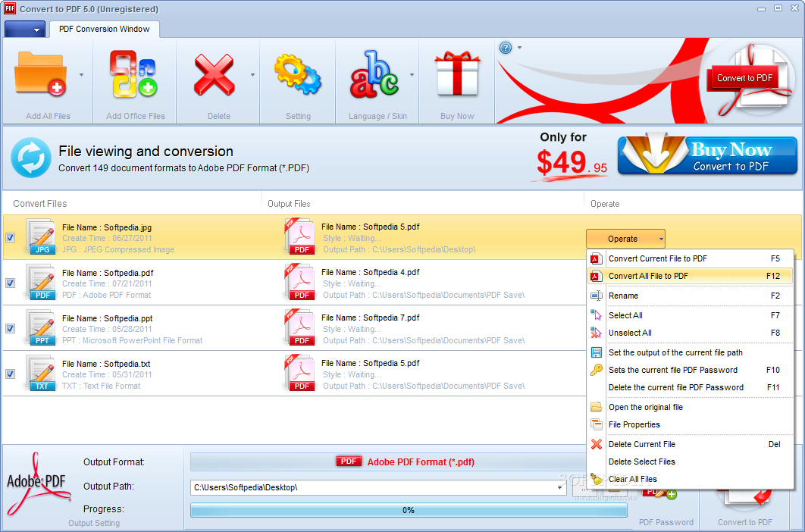Open the Language / Skin dropdown arrow
Viewport: 805px width, 532px height.
[x=412, y=75]
